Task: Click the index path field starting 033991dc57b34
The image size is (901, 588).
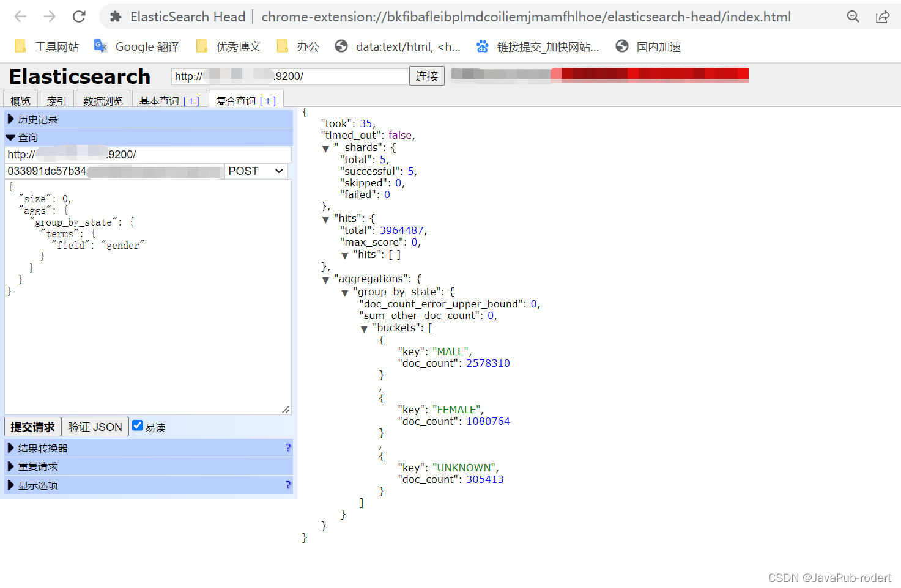Action: click(114, 171)
